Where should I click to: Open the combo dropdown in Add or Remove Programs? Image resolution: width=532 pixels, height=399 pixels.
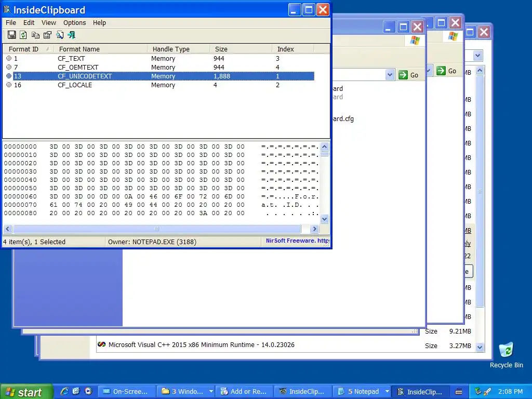click(478, 55)
